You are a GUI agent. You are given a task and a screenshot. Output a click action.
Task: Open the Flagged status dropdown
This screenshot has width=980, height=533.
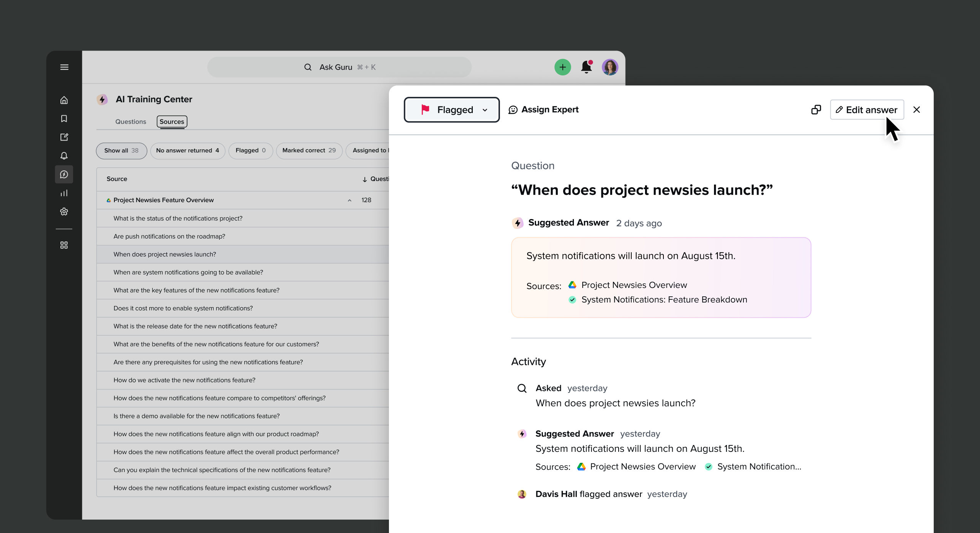tap(452, 110)
